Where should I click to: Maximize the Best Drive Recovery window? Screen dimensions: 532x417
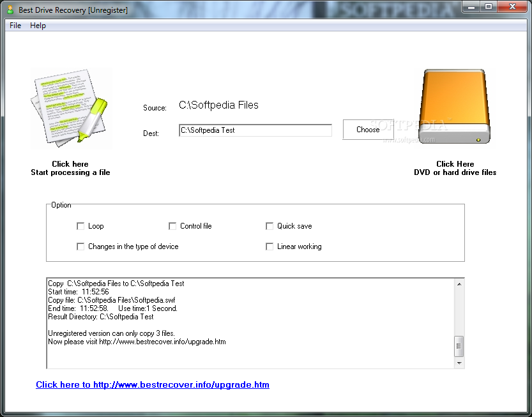click(x=488, y=7)
